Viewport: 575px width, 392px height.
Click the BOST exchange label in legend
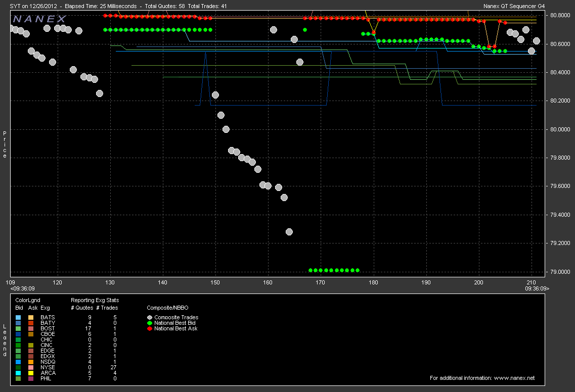pyautogui.click(x=48, y=329)
